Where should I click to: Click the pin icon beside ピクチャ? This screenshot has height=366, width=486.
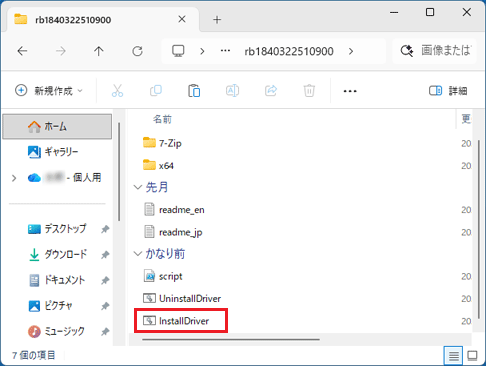105,306
